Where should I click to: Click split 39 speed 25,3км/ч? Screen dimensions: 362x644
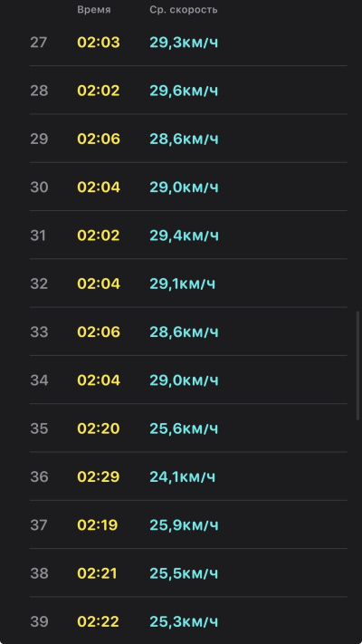(184, 622)
